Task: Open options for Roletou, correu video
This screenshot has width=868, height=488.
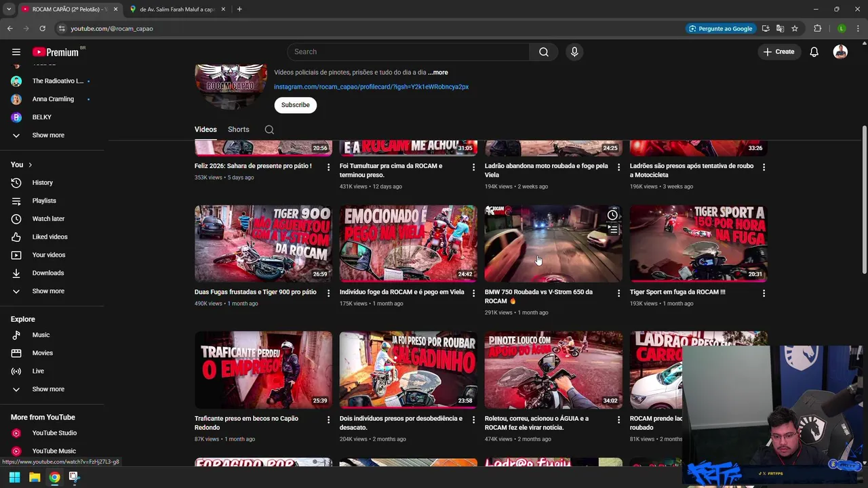Action: (618, 420)
